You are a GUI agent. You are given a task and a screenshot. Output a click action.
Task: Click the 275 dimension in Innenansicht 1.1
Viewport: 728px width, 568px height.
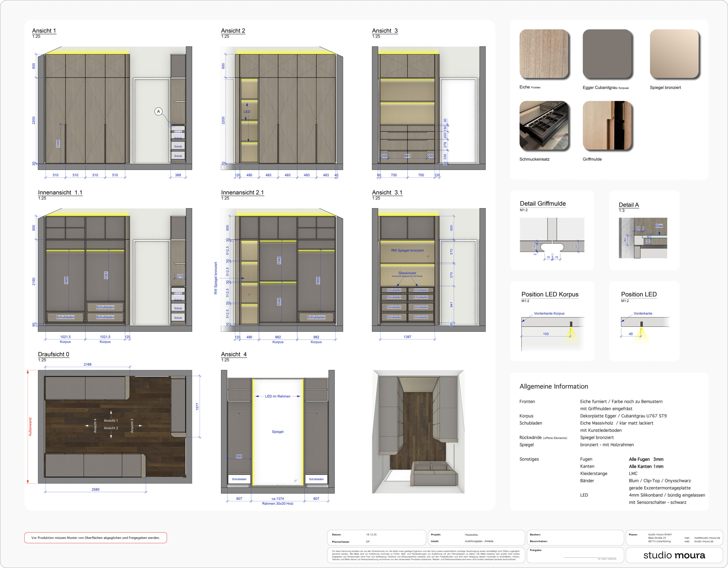180,276
